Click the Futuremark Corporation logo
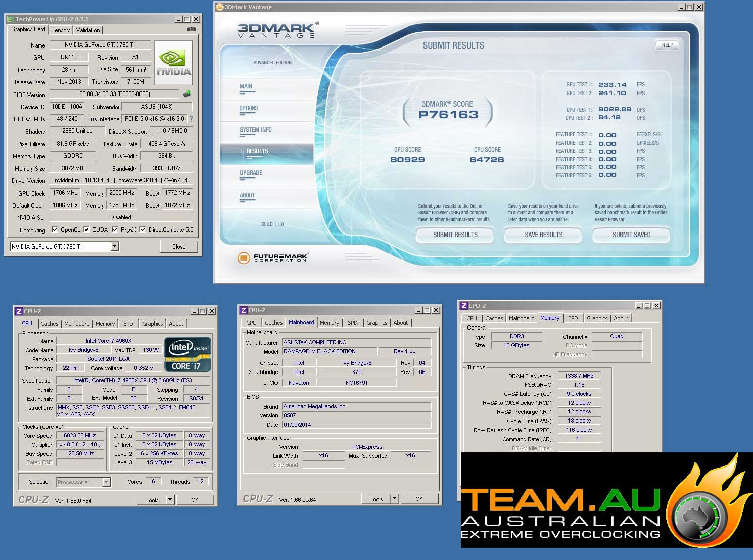753x560 pixels. 272,258
